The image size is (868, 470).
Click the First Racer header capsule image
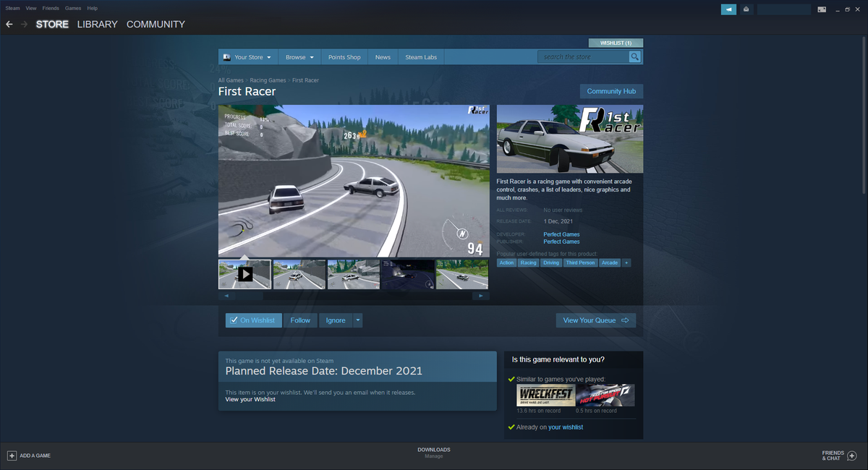click(x=570, y=139)
